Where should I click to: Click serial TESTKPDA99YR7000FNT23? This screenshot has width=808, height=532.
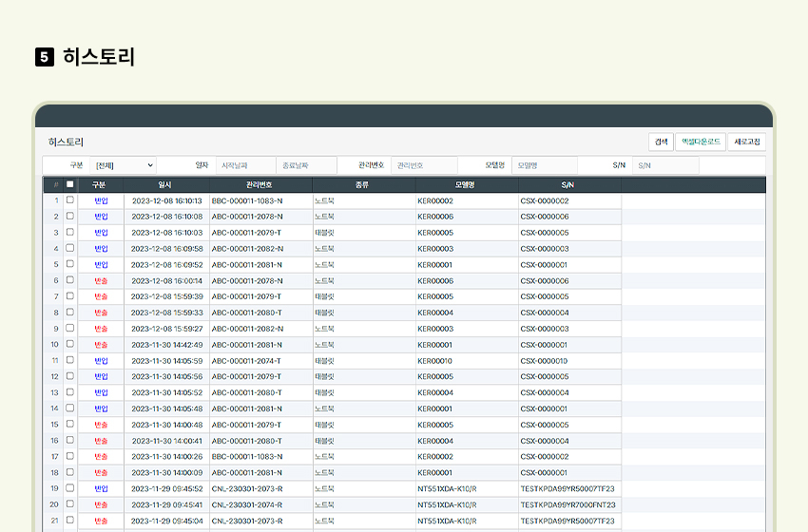(568, 504)
